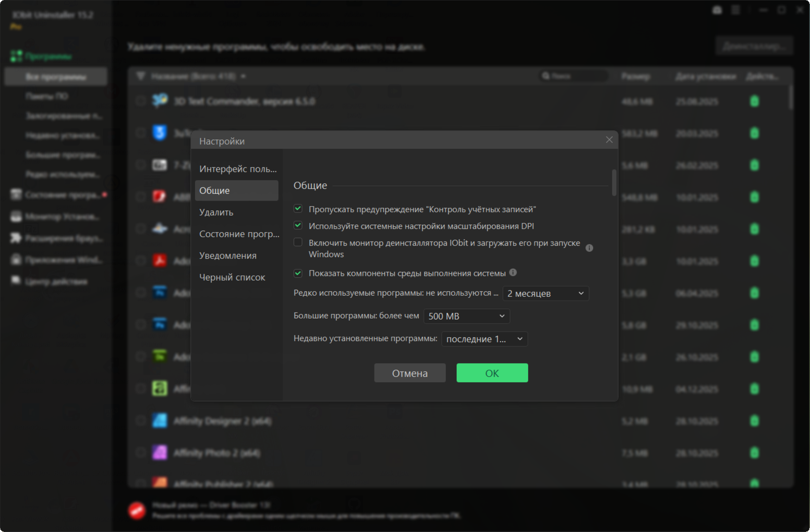Click the Приложения Windows sidebar icon
810x532 pixels.
point(16,259)
